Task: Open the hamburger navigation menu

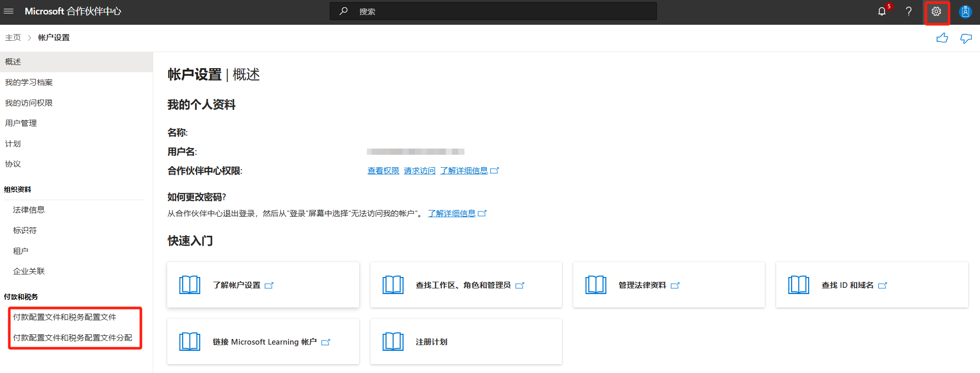Action: (x=9, y=11)
